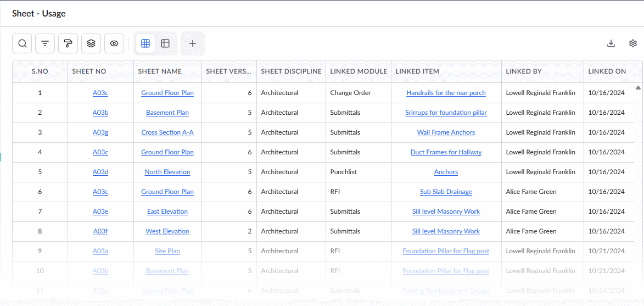
Task: Switch to grid table view
Action: click(145, 43)
